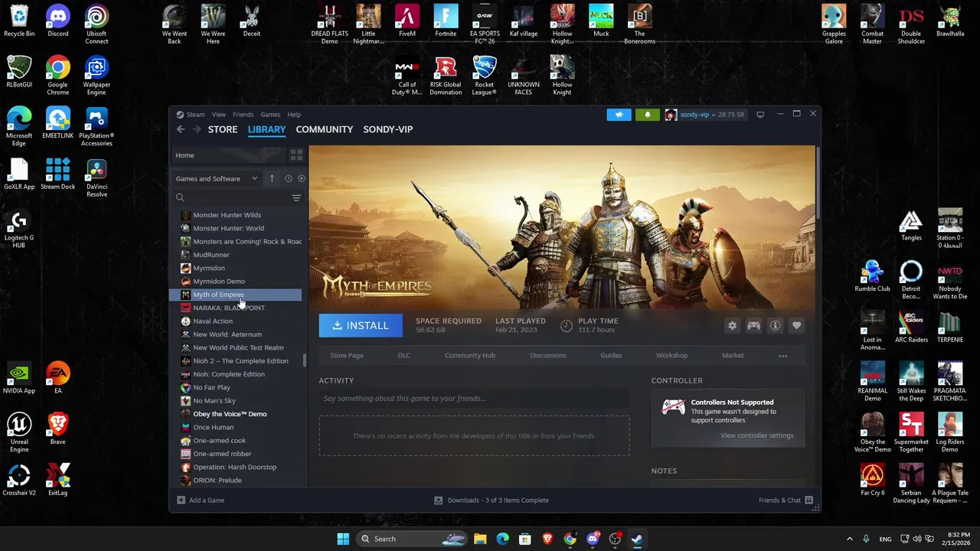Go back with Steam navigation arrow
The height and width of the screenshot is (551, 980).
pos(181,129)
